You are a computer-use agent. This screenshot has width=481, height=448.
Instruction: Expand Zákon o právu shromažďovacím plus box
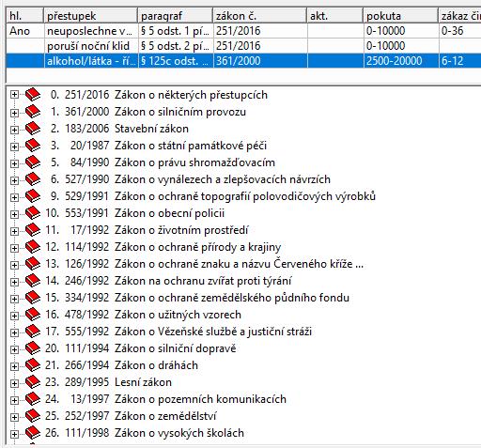coord(14,163)
